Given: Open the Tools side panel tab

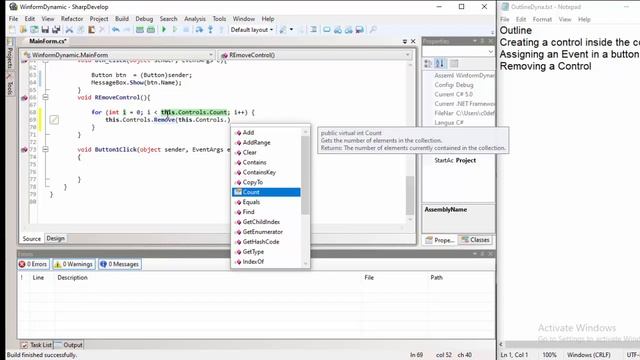Looking at the screenshot, I should [10, 85].
